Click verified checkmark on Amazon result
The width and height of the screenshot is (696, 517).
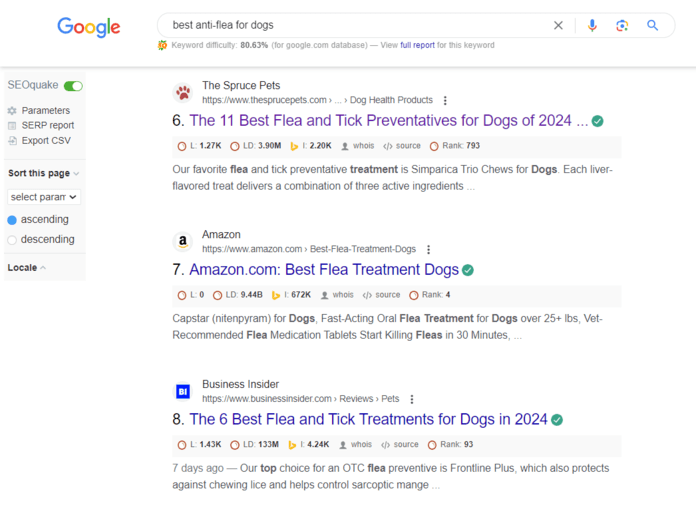click(x=468, y=270)
